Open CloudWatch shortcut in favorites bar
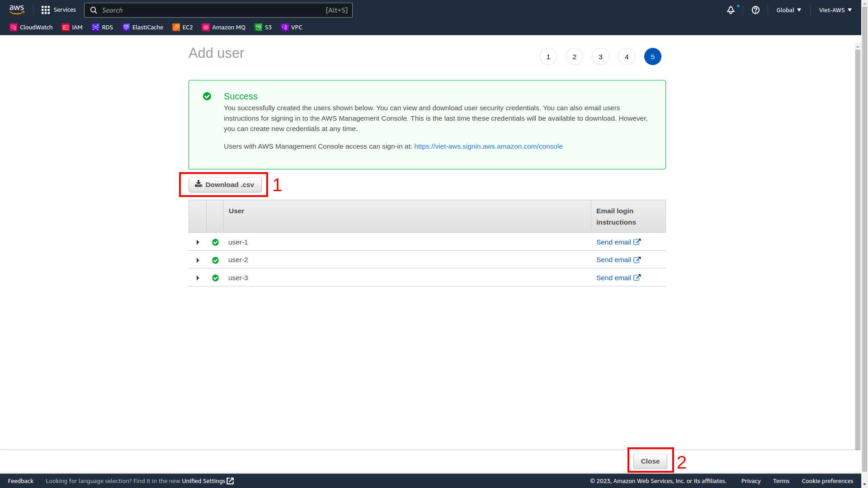The image size is (868, 488). 31,28
